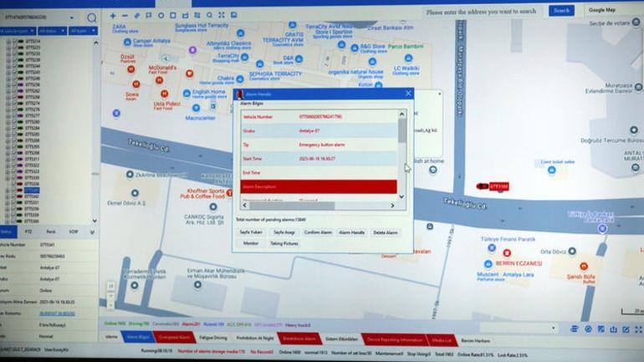Click the Confirm Alarm button

[318, 232]
